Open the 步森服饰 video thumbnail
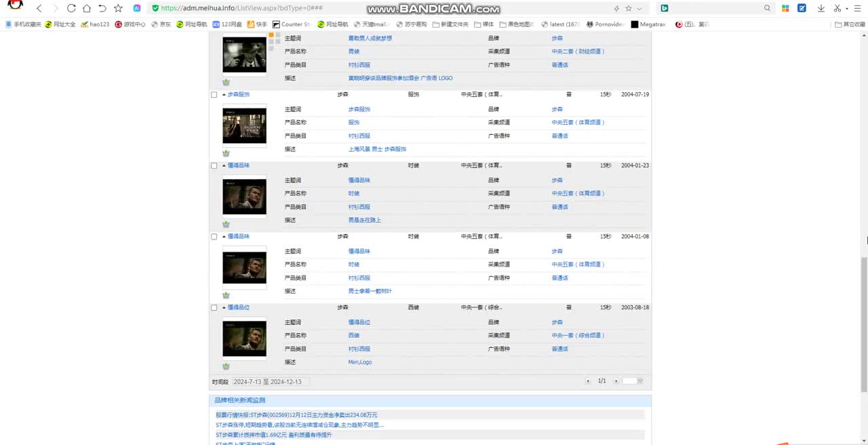Screen dimensions: 868x445 click(x=245, y=125)
